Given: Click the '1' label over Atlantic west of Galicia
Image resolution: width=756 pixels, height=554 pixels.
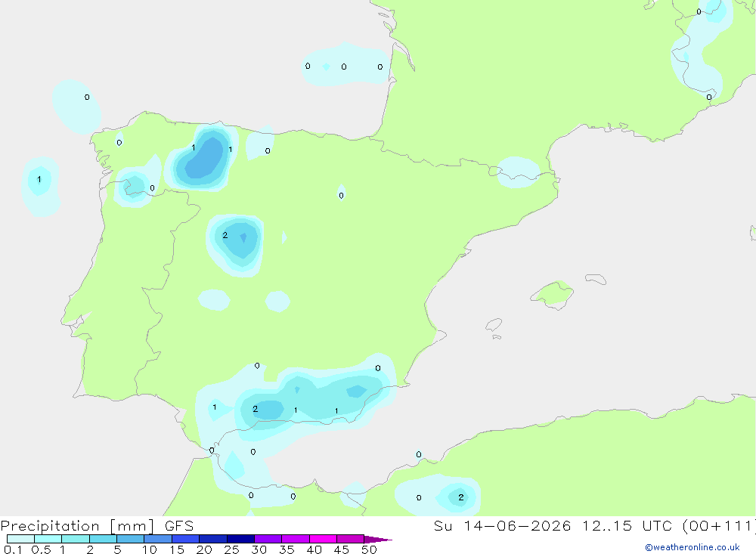Looking at the screenshot, I should (x=39, y=179).
